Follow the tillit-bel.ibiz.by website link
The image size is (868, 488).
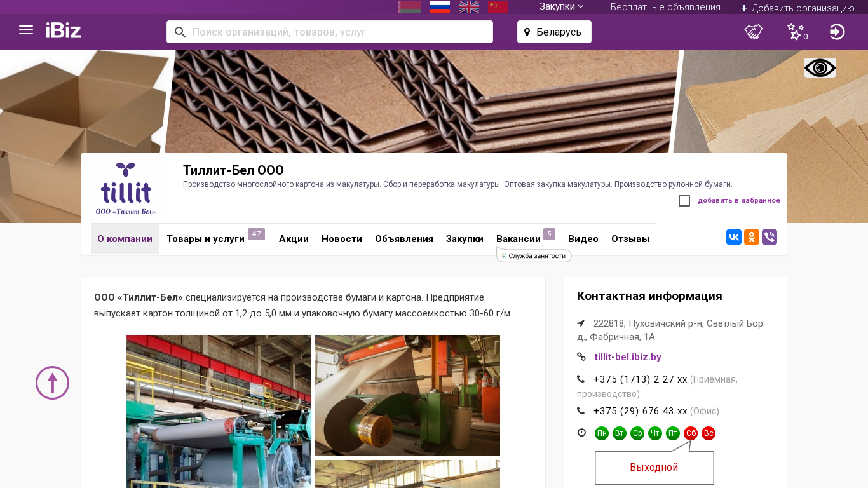pos(628,357)
